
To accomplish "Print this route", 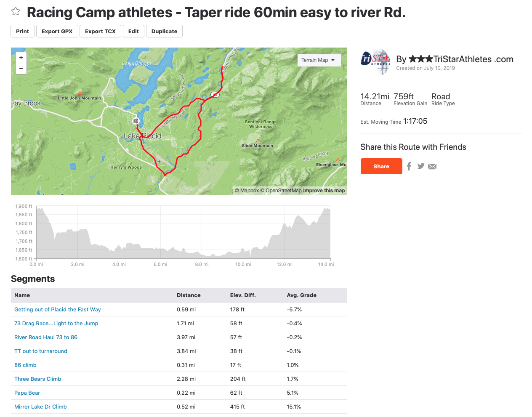I will pos(23,31).
